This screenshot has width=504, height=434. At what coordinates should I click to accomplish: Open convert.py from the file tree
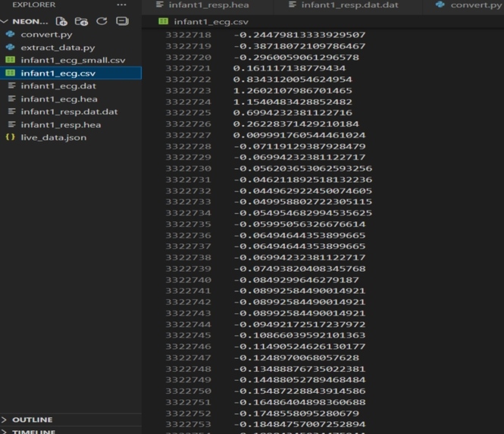(x=46, y=34)
